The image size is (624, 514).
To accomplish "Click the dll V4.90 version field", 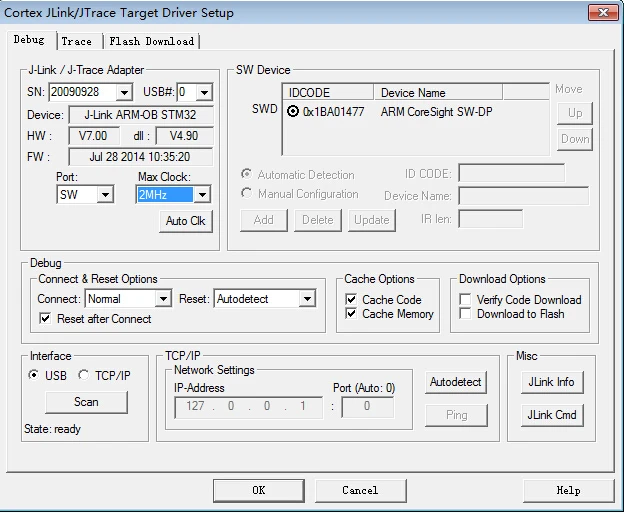I will (x=184, y=136).
